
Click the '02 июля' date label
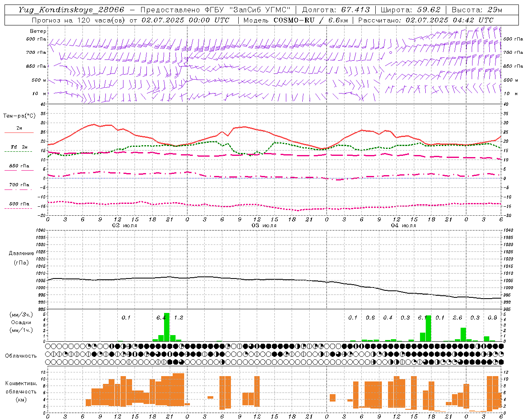coord(125,226)
